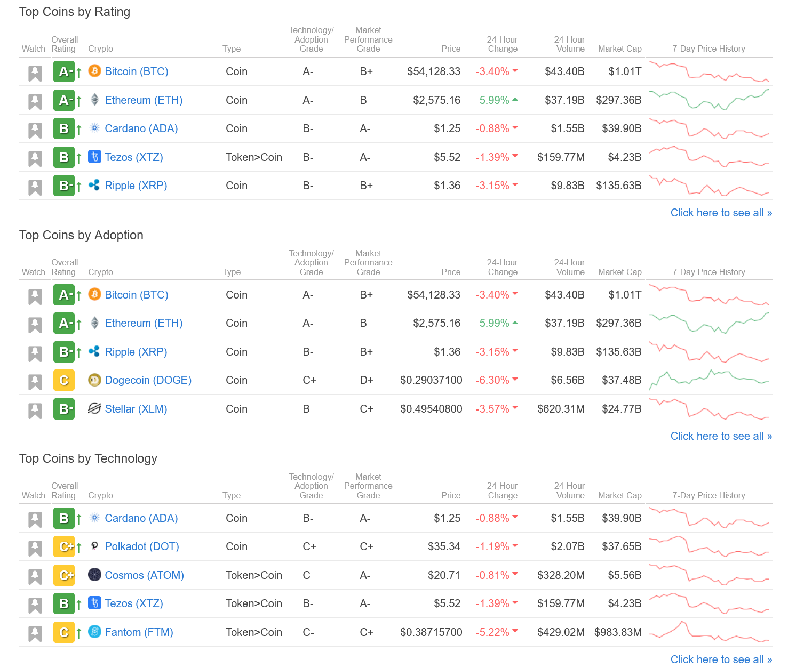Click Cardano logo icon in Technology table
812x668 pixels.
click(94, 518)
